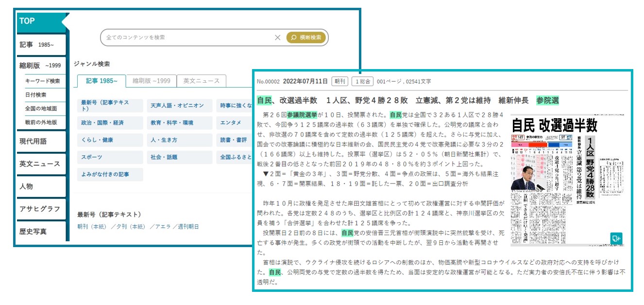Open 人物 in the left sidebar
The height and width of the screenshot is (305, 644).
41,186
